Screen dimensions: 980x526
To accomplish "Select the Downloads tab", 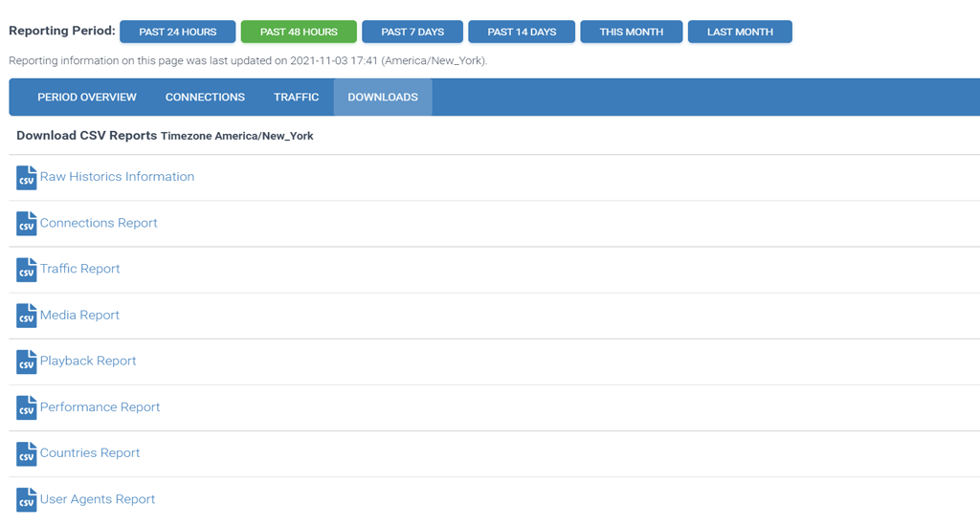I will [383, 98].
